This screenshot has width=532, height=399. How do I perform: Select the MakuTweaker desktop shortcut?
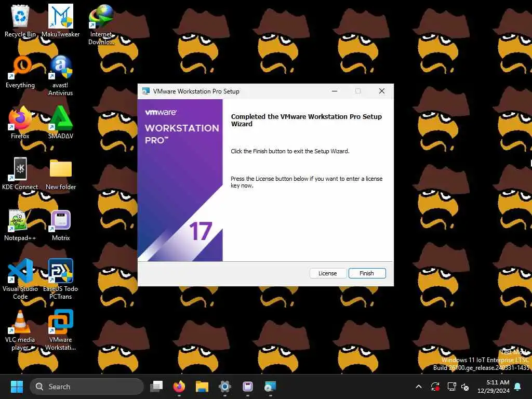60,21
